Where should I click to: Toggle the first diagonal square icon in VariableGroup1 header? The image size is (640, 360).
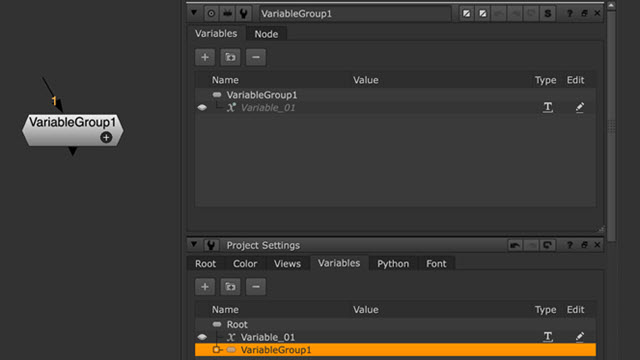pyautogui.click(x=466, y=13)
